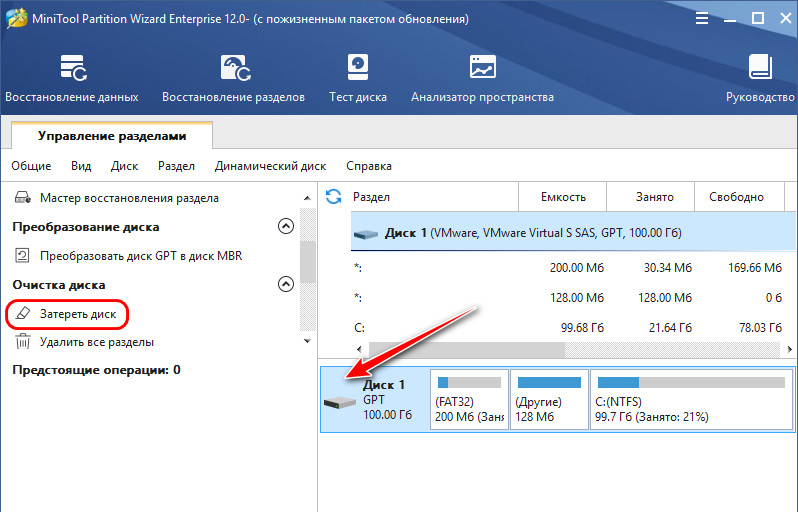The height and width of the screenshot is (512, 798).
Task: Click the MiniTool app logo in title bar
Action: (16, 18)
